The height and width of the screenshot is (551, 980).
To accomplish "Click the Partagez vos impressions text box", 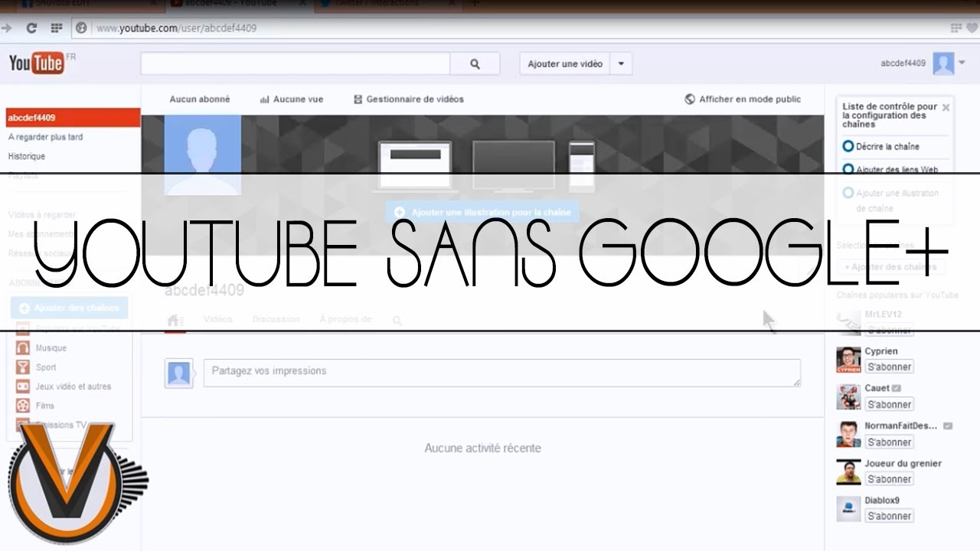I will click(x=501, y=373).
